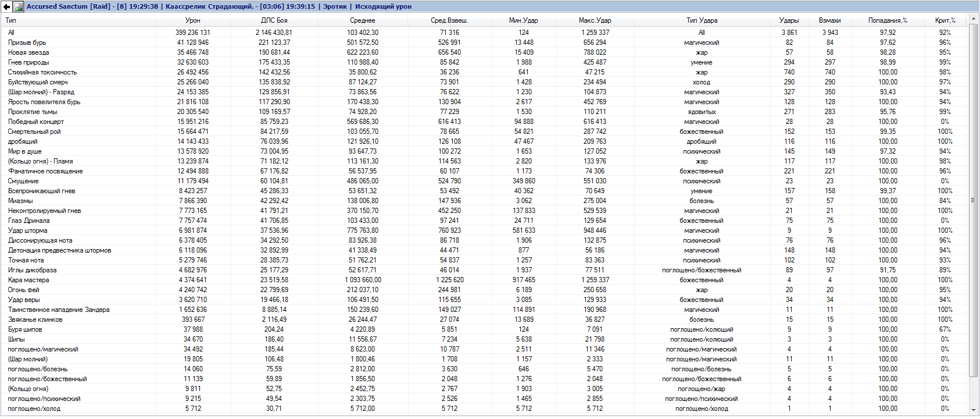Go to Каассрелик Страдающий encounter breadcrumb
The width and height of the screenshot is (980, 419).
(x=209, y=6)
